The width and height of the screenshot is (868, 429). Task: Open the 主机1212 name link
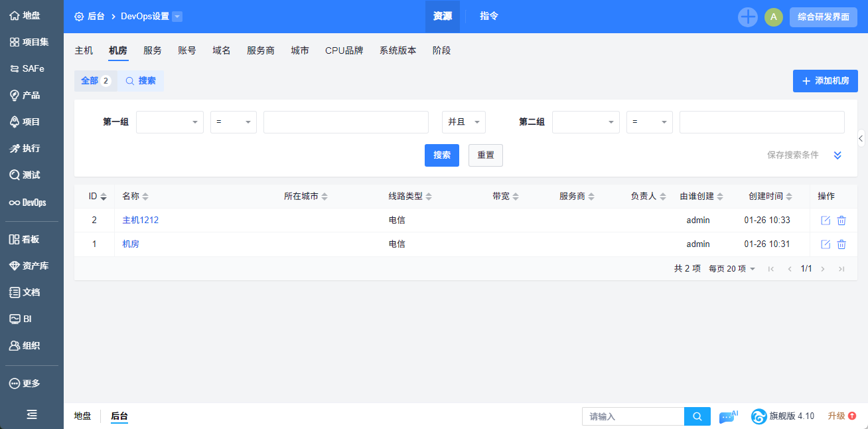tap(140, 220)
